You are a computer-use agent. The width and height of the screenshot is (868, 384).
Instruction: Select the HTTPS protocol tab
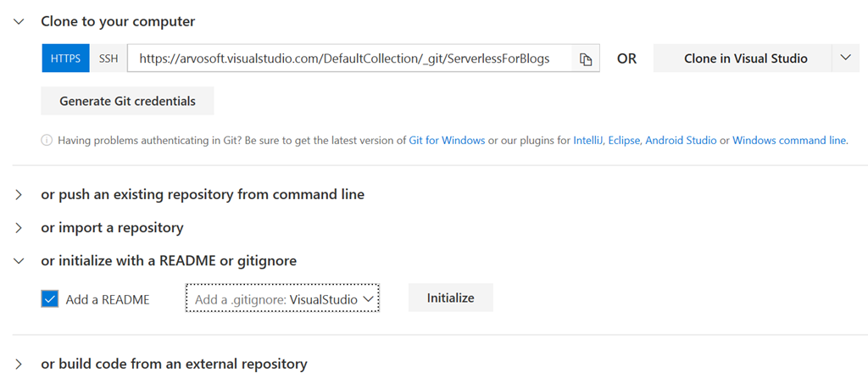(x=65, y=59)
